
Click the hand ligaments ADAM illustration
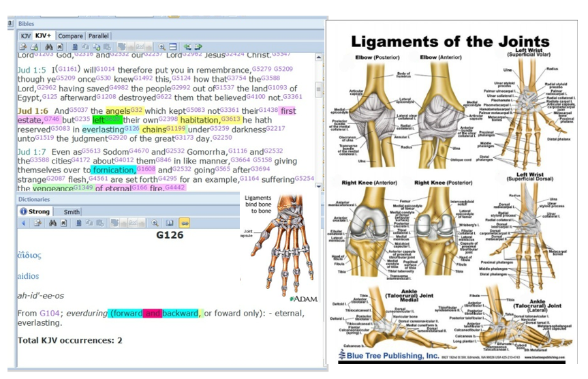pyautogui.click(x=279, y=247)
